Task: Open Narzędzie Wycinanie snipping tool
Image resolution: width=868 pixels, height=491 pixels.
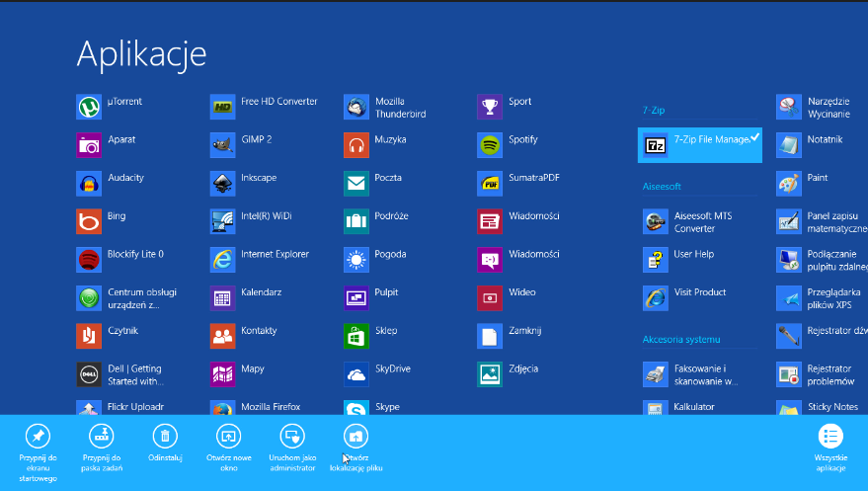Action: click(x=789, y=107)
